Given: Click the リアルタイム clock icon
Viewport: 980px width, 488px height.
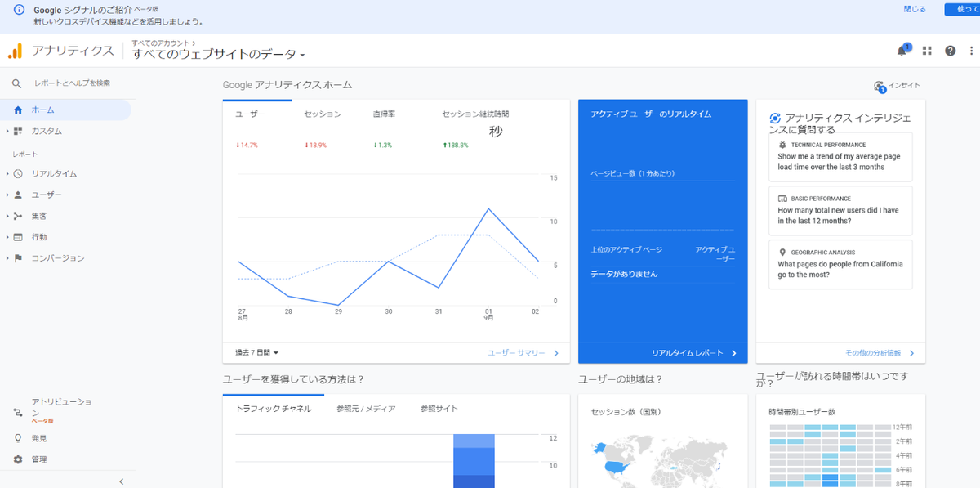Looking at the screenshot, I should pos(18,173).
